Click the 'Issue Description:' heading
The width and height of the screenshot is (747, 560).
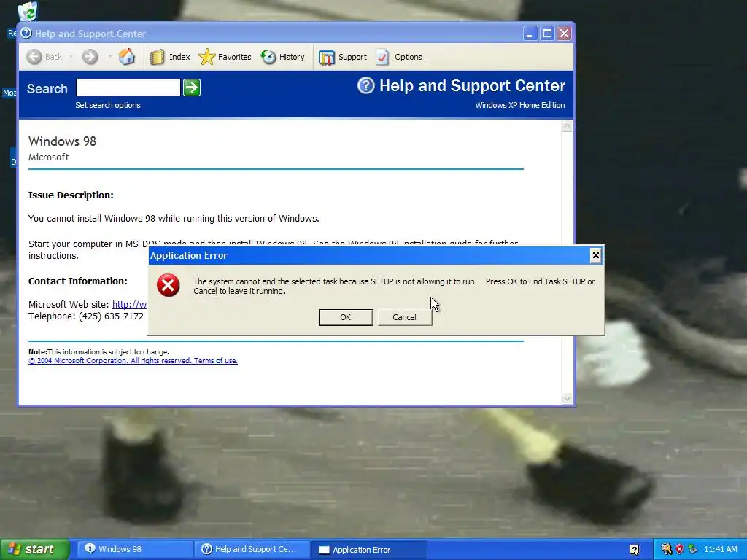(x=71, y=195)
